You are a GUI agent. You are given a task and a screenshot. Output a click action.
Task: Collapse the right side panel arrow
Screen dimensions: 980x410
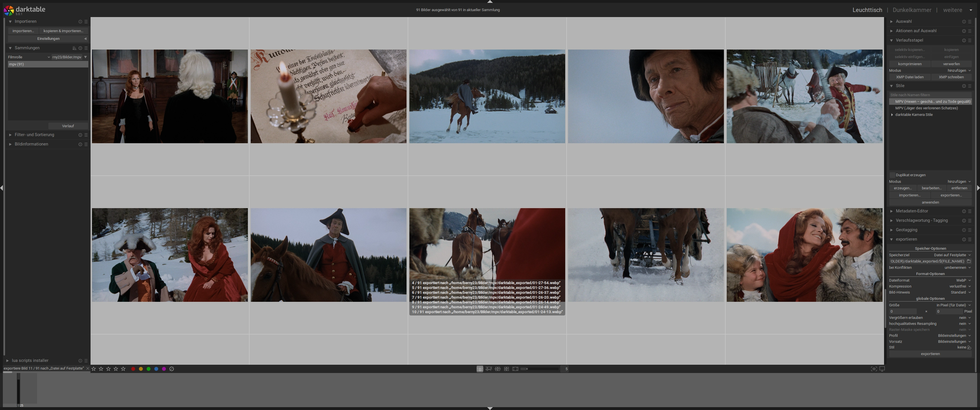[x=978, y=188]
